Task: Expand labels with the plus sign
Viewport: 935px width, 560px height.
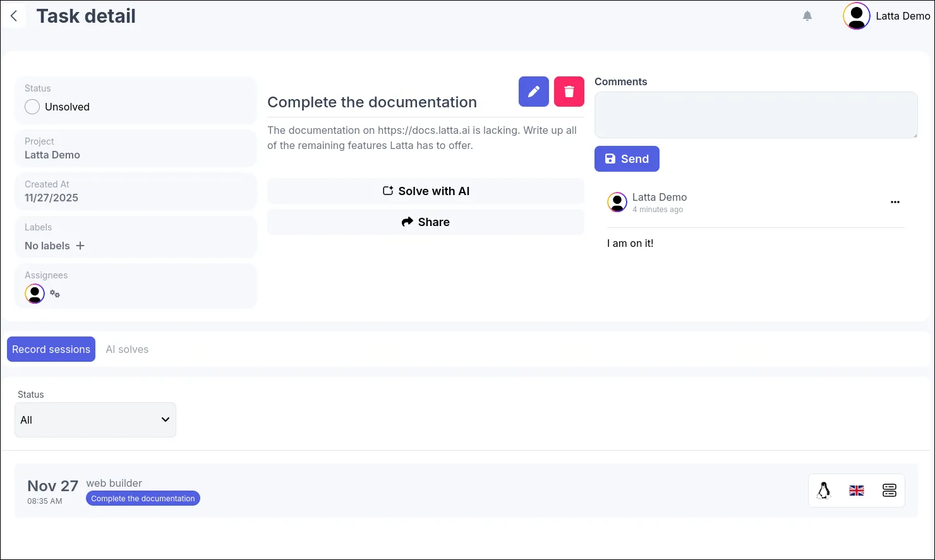Action: [80, 246]
